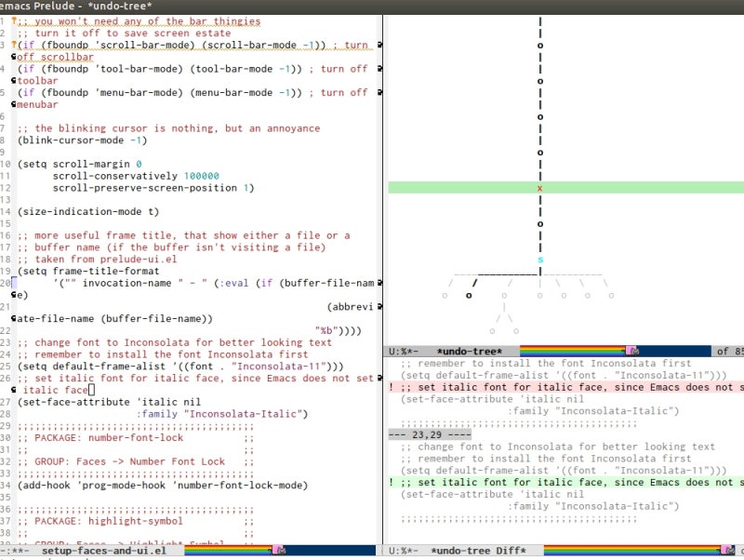Click the U: coding system indicator for undo-tree
Viewport: 744px width, 560px height.
tap(394, 351)
